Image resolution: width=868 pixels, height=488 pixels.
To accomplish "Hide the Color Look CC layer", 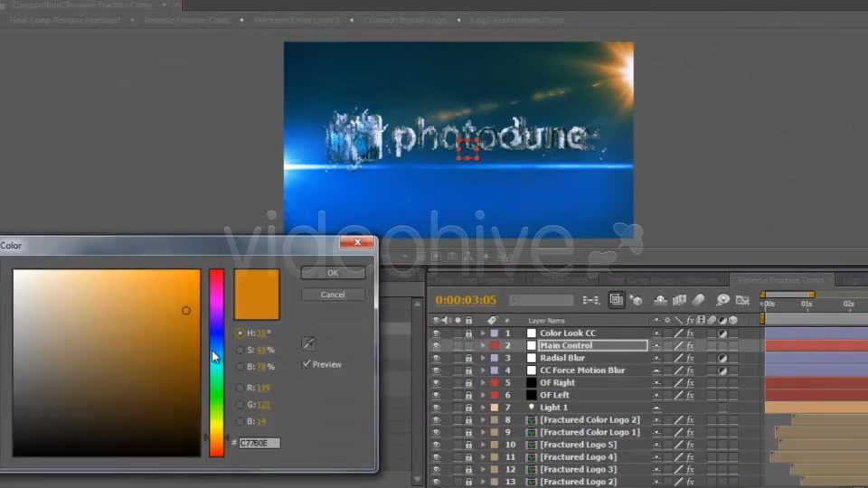I will (x=436, y=333).
